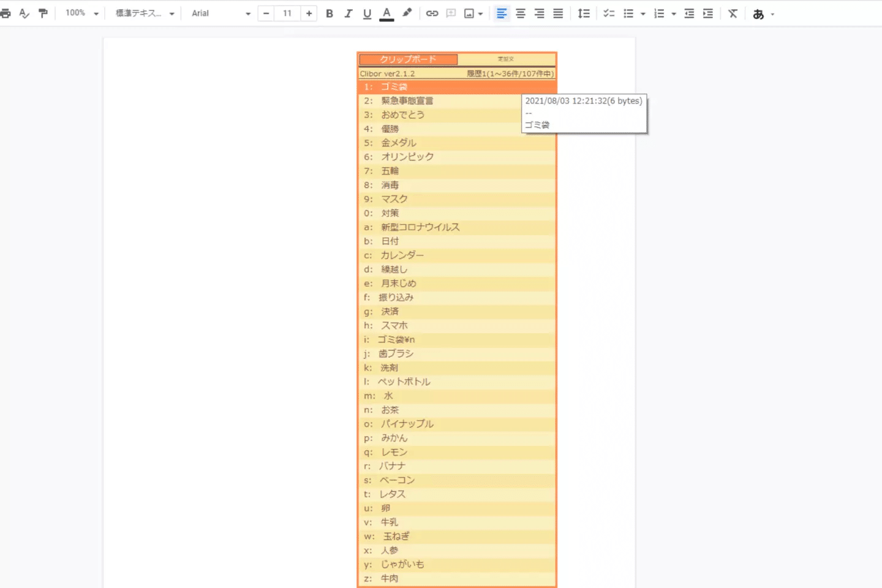Enable center alignment
Screen dimensions: 882x588
click(521, 13)
